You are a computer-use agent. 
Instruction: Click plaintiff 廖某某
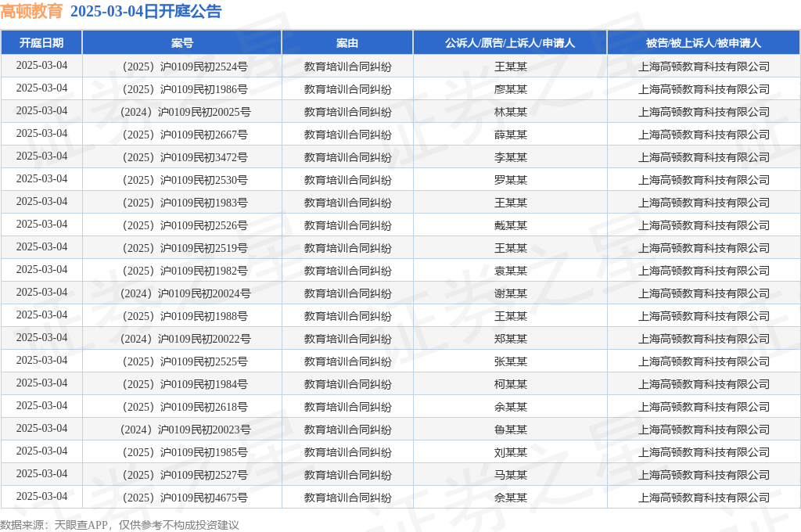pyautogui.click(x=510, y=89)
